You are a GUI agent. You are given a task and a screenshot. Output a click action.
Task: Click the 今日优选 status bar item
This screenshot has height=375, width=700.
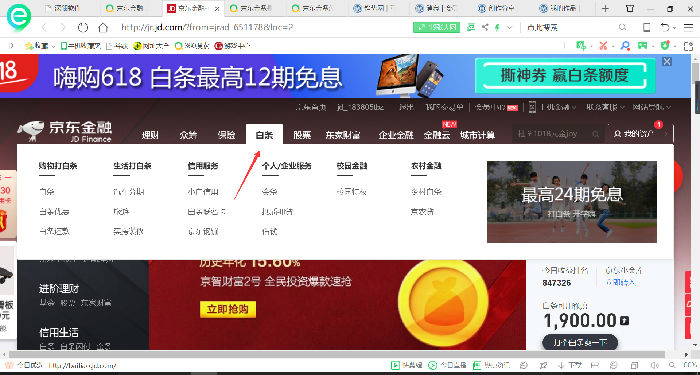click(x=25, y=366)
